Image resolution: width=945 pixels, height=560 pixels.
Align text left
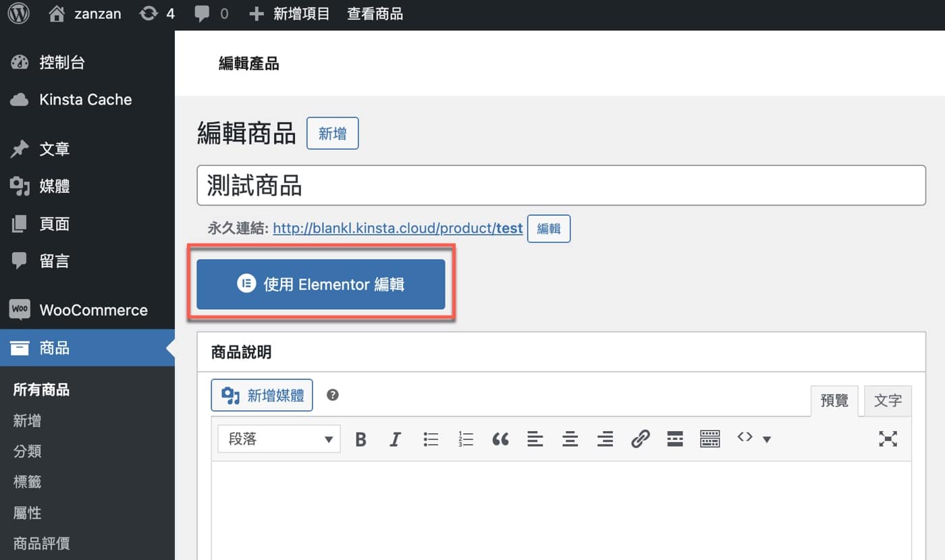(x=535, y=440)
